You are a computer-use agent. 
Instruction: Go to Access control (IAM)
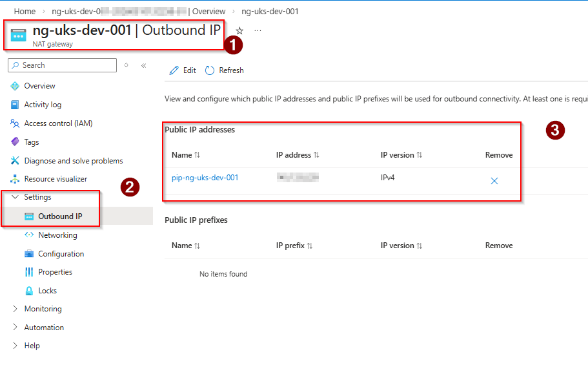tap(59, 123)
